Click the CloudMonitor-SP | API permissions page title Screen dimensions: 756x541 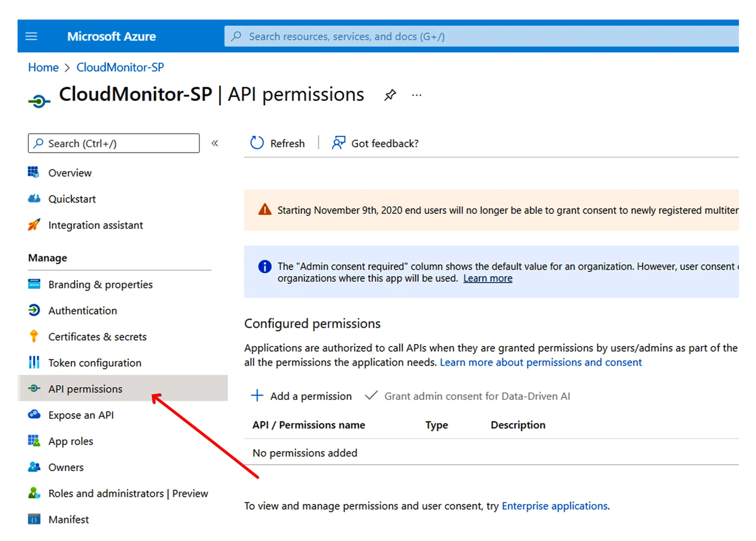click(211, 95)
